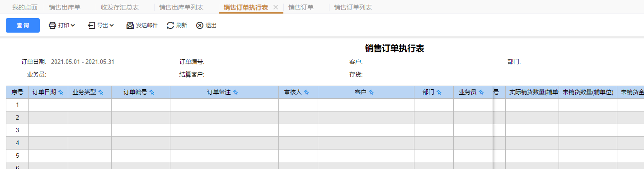Click pin icon on 部门 column
The image size is (644, 169).
point(439,92)
